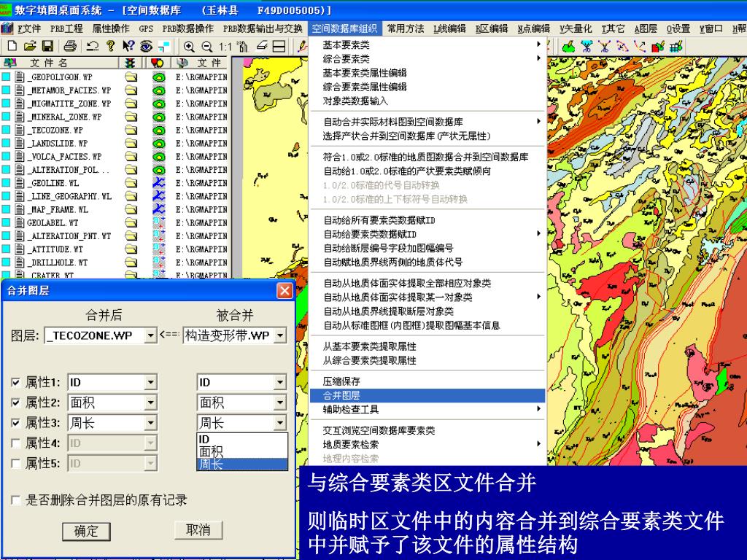Pick 面积 in the open dropdown list
747x560 pixels.
pyautogui.click(x=242, y=451)
